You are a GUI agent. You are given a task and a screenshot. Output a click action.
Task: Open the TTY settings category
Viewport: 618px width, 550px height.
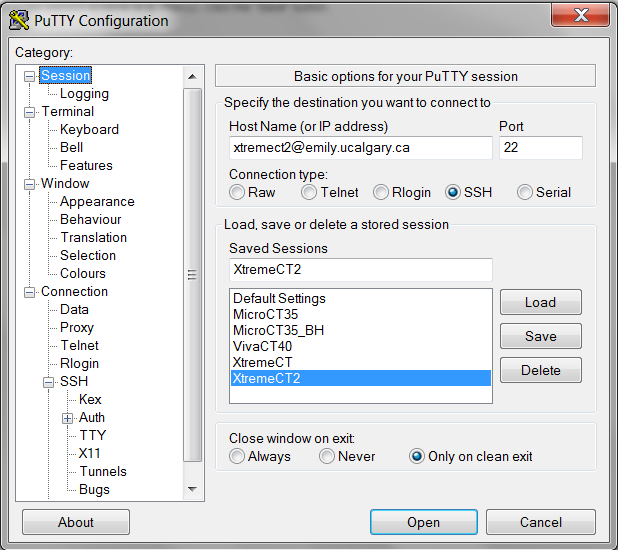93,435
